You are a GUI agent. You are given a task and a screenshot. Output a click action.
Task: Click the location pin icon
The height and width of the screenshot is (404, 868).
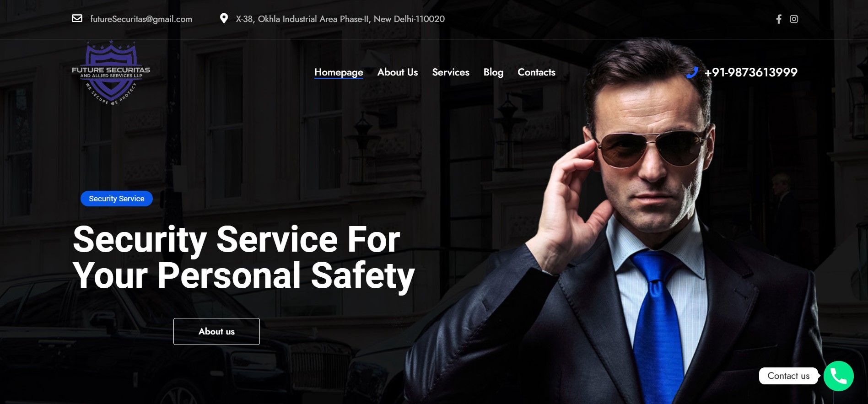224,18
